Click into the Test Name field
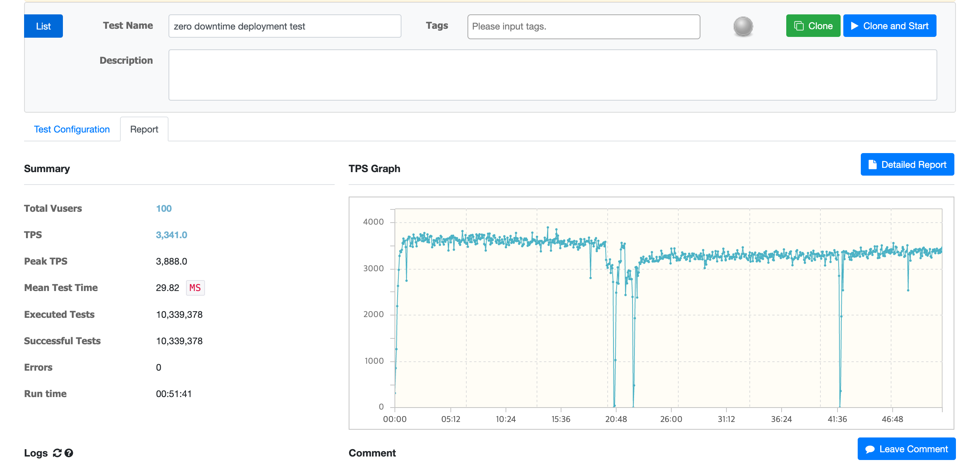 point(285,26)
